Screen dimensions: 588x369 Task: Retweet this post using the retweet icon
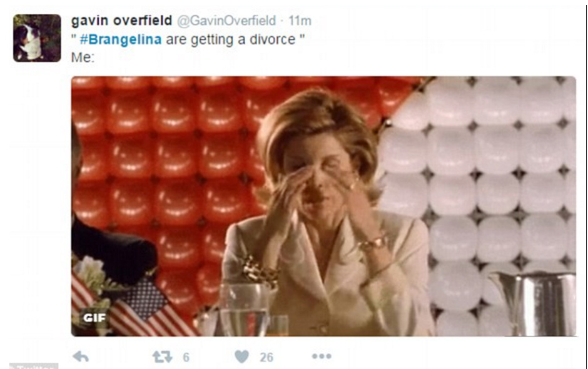point(162,356)
